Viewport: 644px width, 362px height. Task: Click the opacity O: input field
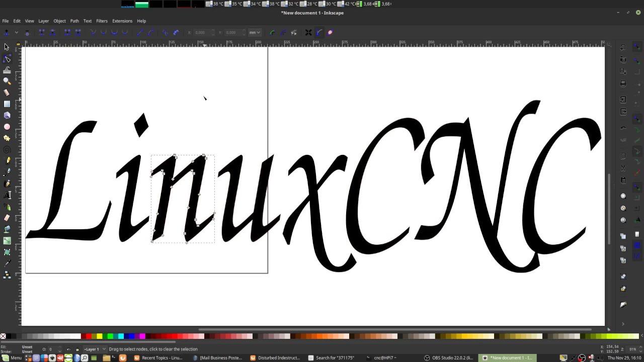point(54,349)
